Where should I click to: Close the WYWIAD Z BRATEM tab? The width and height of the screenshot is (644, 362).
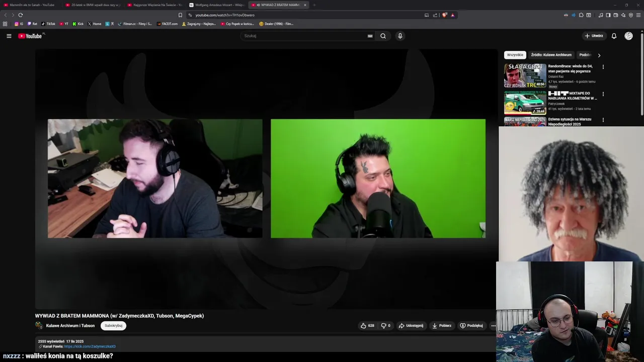point(305,5)
